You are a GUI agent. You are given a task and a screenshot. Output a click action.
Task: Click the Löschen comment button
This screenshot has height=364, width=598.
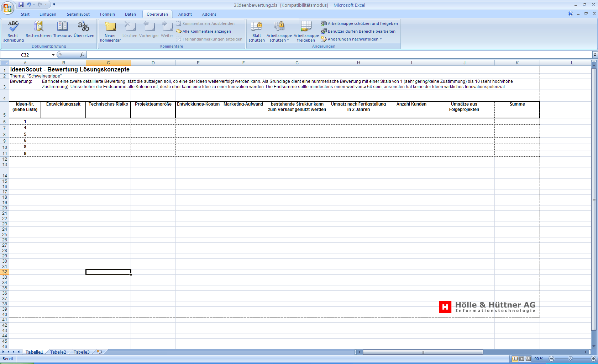pyautogui.click(x=130, y=29)
